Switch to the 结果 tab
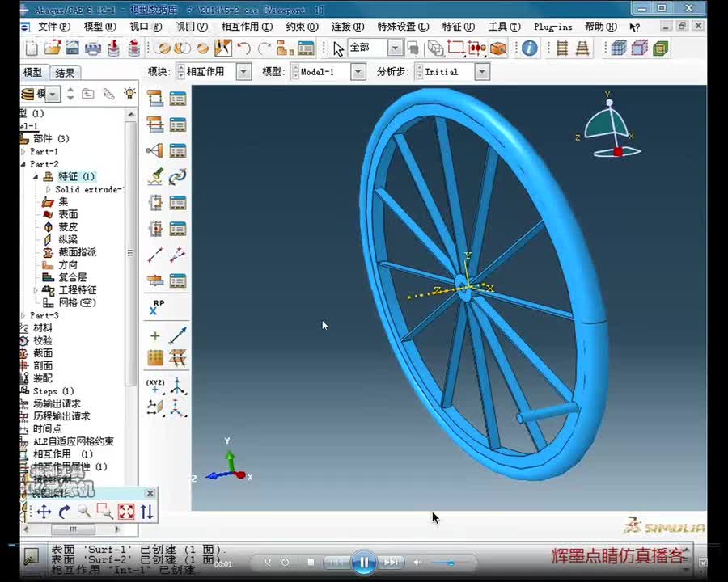Image resolution: width=728 pixels, height=582 pixels. click(65, 73)
